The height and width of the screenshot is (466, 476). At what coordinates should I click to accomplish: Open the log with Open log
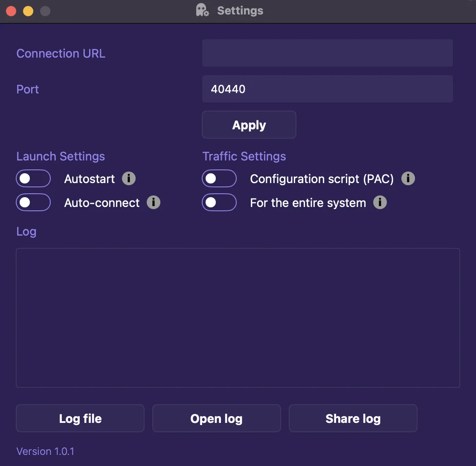tap(217, 419)
